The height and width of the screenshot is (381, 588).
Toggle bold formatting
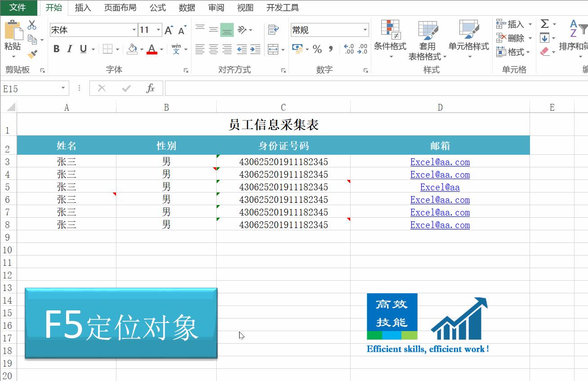[x=56, y=49]
